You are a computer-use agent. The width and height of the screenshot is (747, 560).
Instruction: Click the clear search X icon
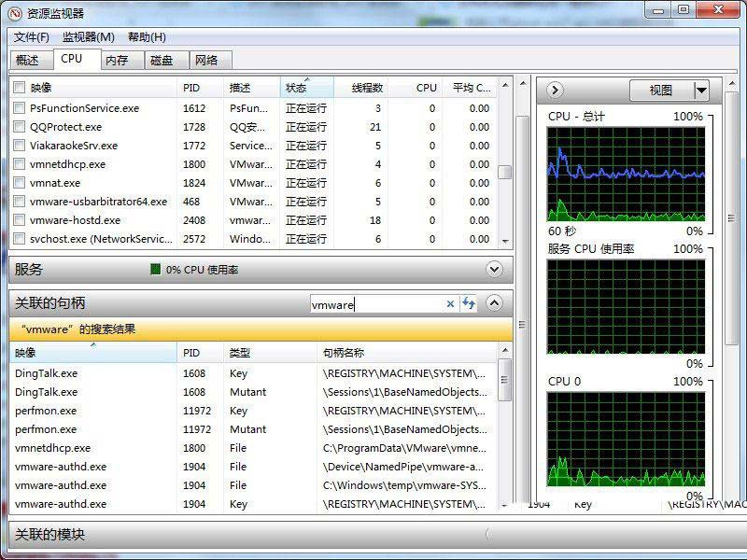(451, 303)
